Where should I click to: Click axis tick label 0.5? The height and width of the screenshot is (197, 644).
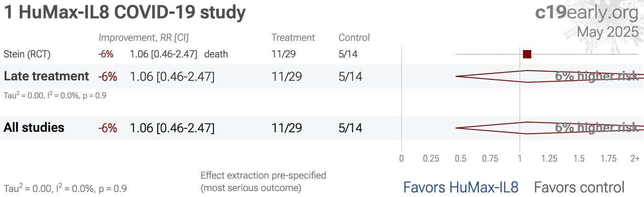coord(460,159)
